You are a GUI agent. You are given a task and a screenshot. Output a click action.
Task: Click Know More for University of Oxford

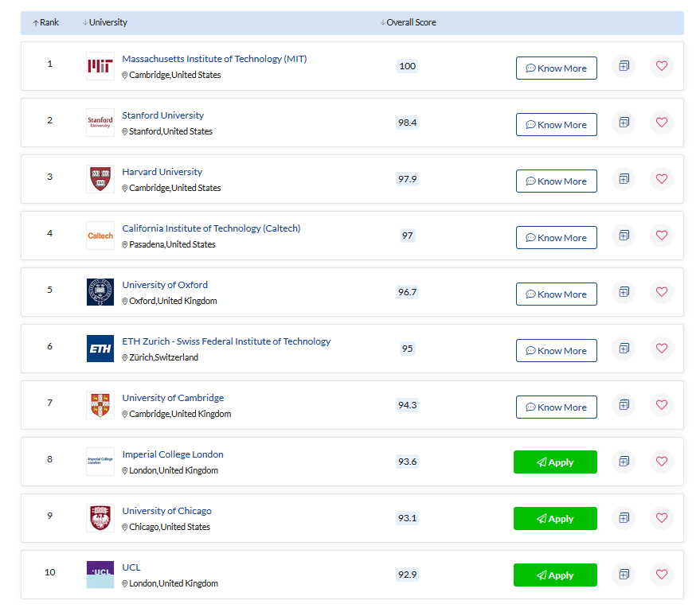(x=556, y=294)
